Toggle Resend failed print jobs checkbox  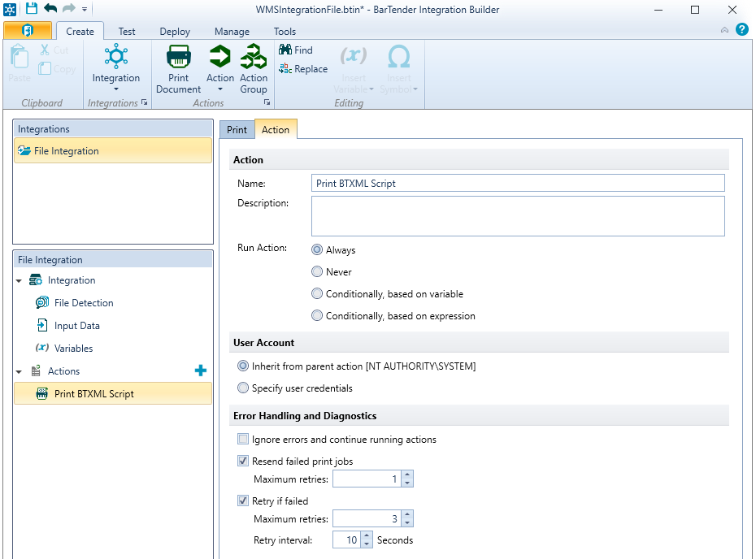(243, 461)
